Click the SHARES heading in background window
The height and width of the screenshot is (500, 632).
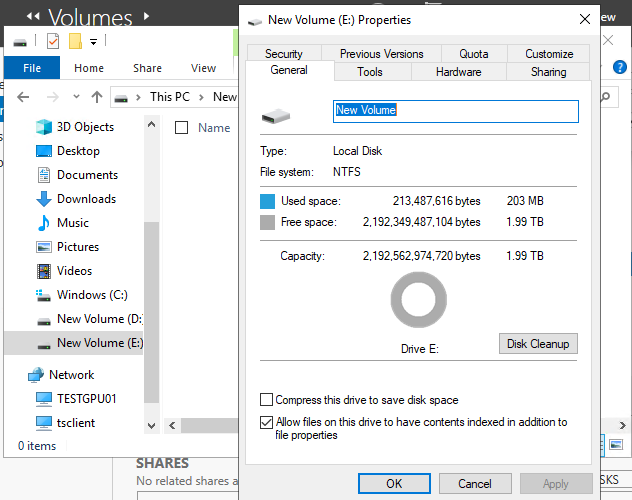tap(162, 463)
